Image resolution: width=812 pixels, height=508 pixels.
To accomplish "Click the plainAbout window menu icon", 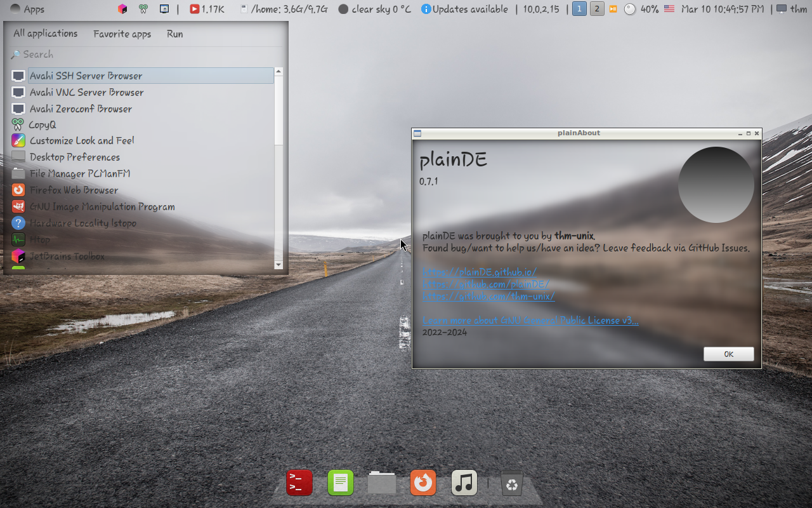I will pyautogui.click(x=417, y=133).
